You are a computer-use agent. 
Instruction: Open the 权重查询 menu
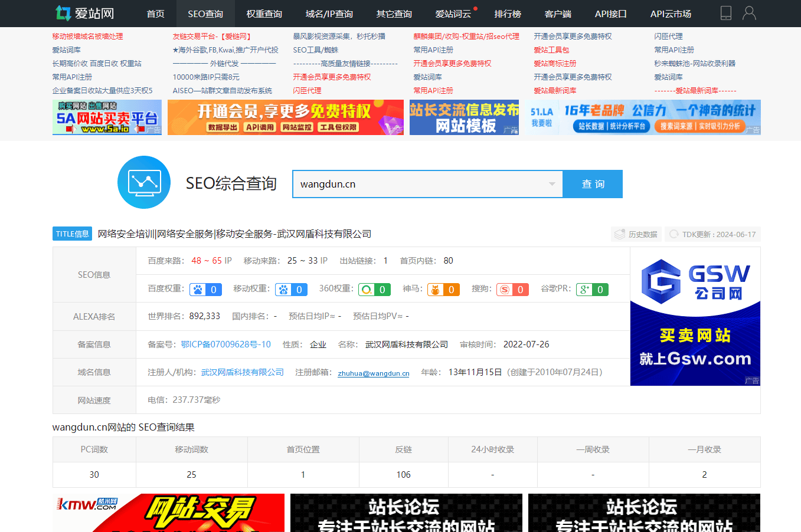pyautogui.click(x=264, y=14)
